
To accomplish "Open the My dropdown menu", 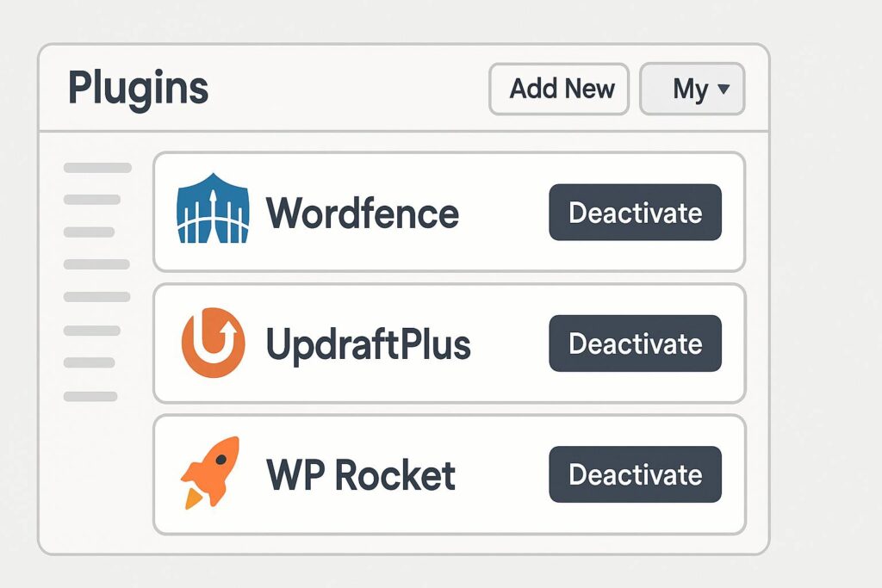I will point(692,89).
